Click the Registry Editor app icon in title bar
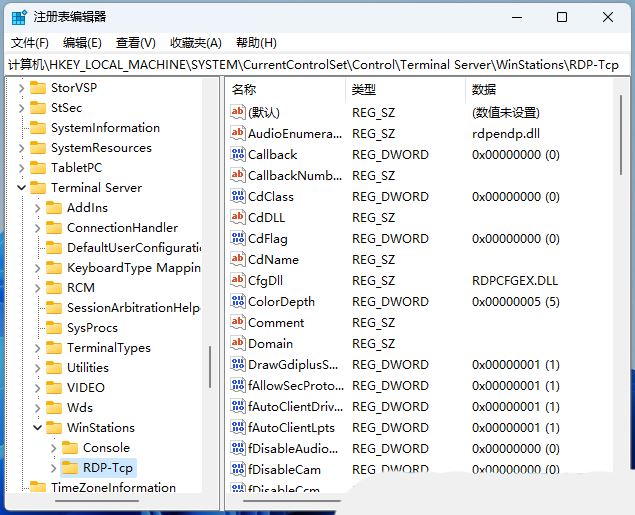 19,17
